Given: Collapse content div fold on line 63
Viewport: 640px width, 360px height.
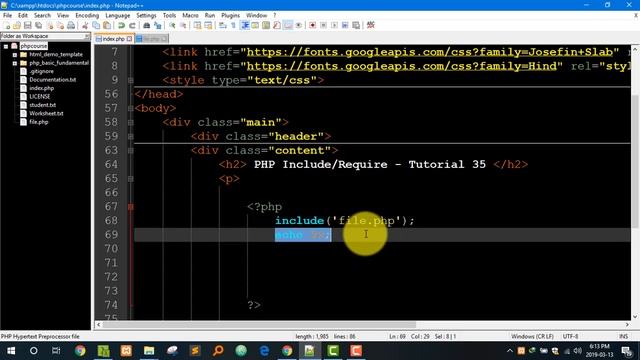Looking at the screenshot, I should [x=131, y=151].
